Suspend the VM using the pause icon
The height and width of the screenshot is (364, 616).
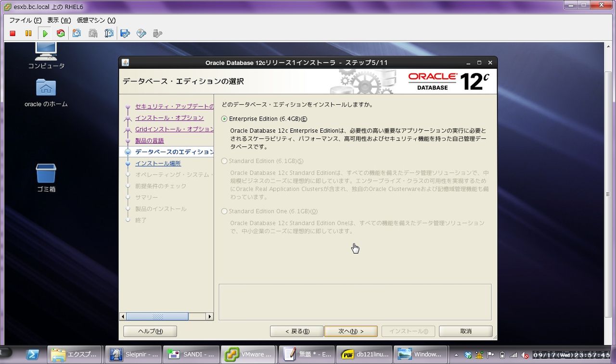[28, 34]
